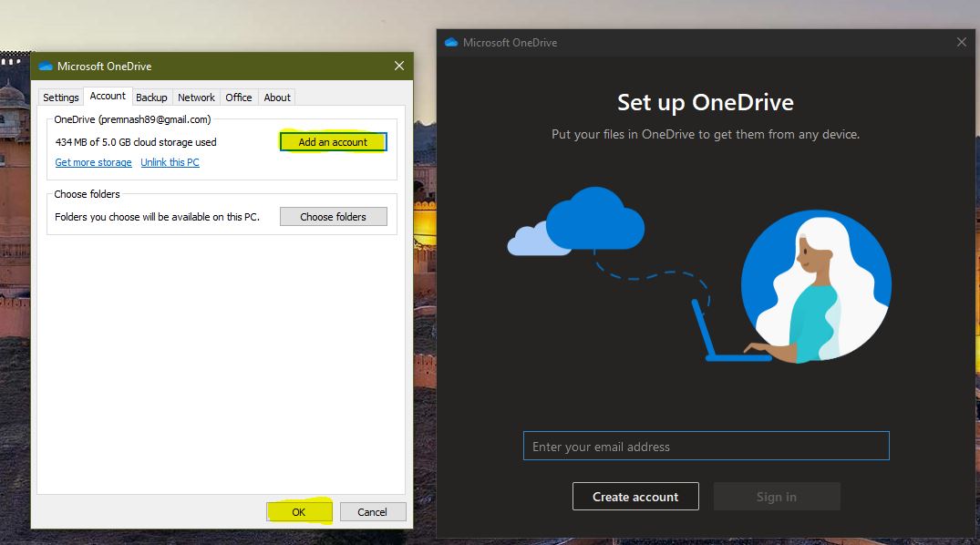Click the Create account button

pos(634,496)
